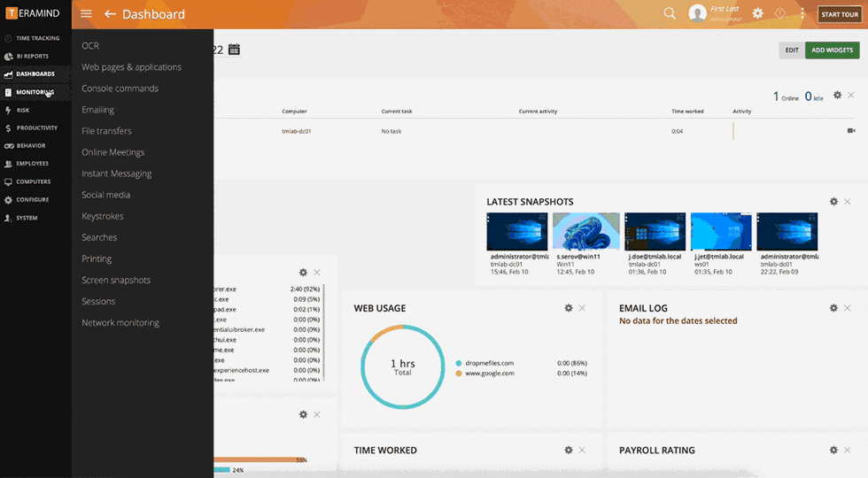
Task: Open Web Usage widget settings gear
Action: (569, 308)
